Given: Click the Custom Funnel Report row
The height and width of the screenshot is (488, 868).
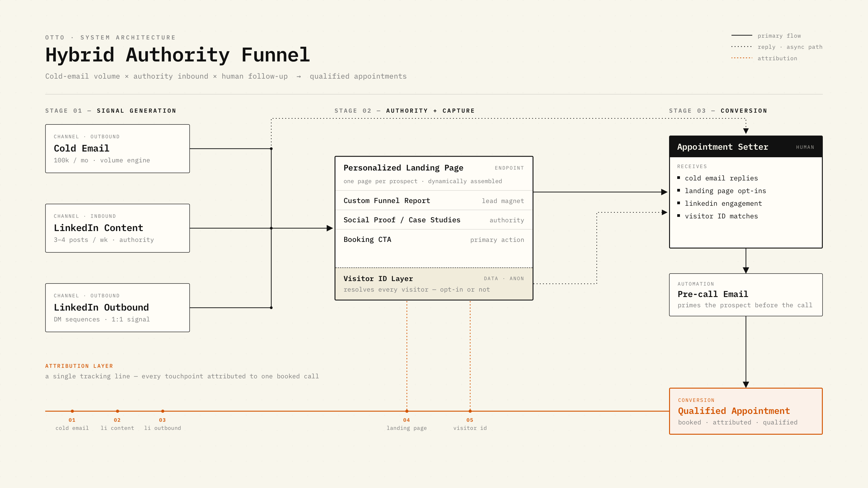Looking at the screenshot, I should point(434,200).
